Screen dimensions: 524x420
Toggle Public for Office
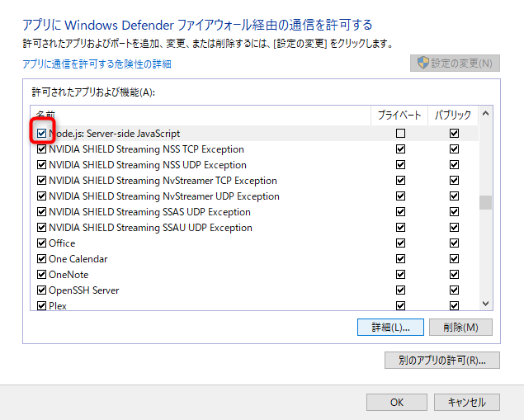pyautogui.click(x=454, y=243)
